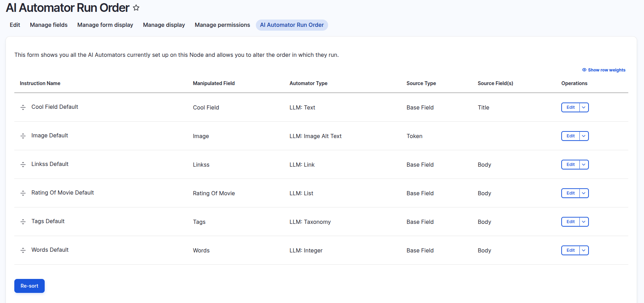The image size is (644, 303).
Task: Click the LLM: List automator type cell
Action: [x=301, y=193]
